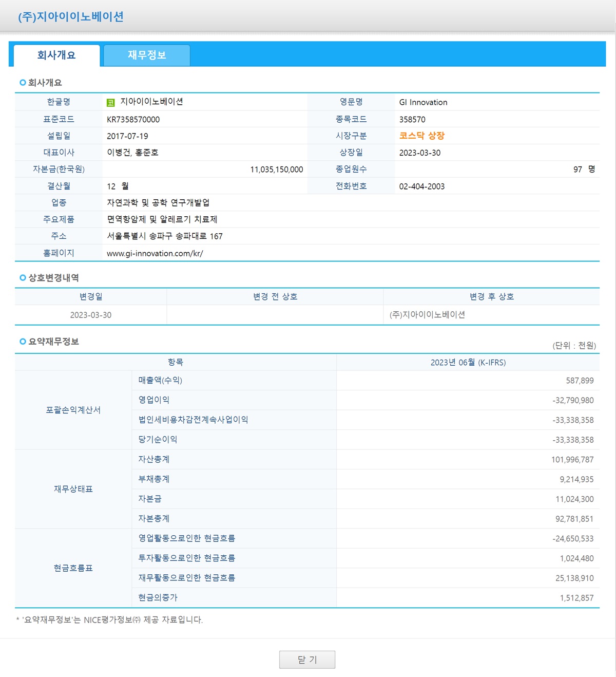Click the 2023년 06월 (K-IFRS) column header

(x=468, y=362)
